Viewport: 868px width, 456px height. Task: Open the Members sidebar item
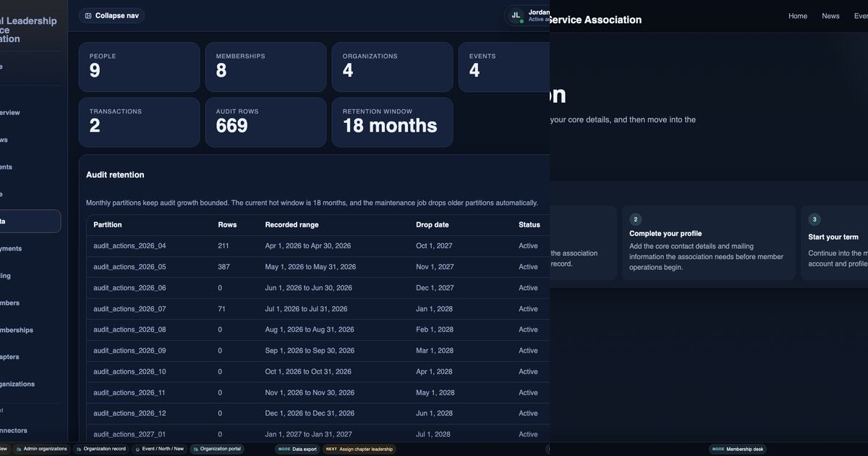[x=30, y=303]
